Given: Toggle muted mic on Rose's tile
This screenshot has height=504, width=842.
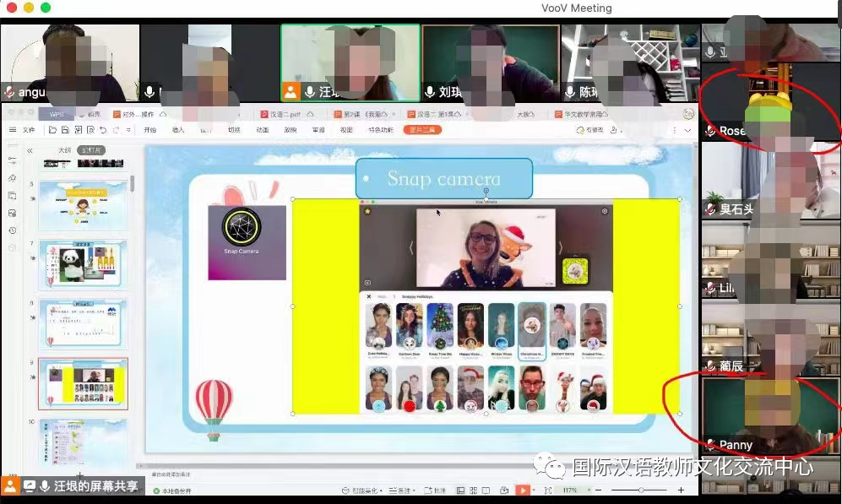Looking at the screenshot, I should 711,130.
